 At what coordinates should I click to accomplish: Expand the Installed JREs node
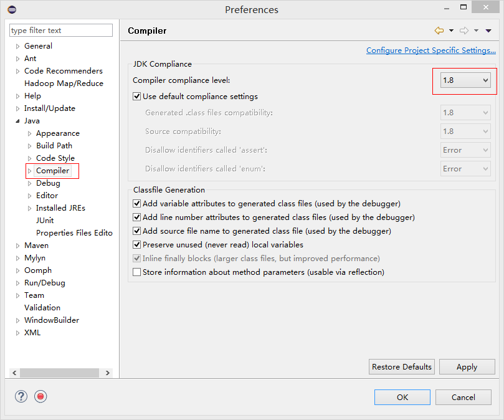tap(29, 208)
